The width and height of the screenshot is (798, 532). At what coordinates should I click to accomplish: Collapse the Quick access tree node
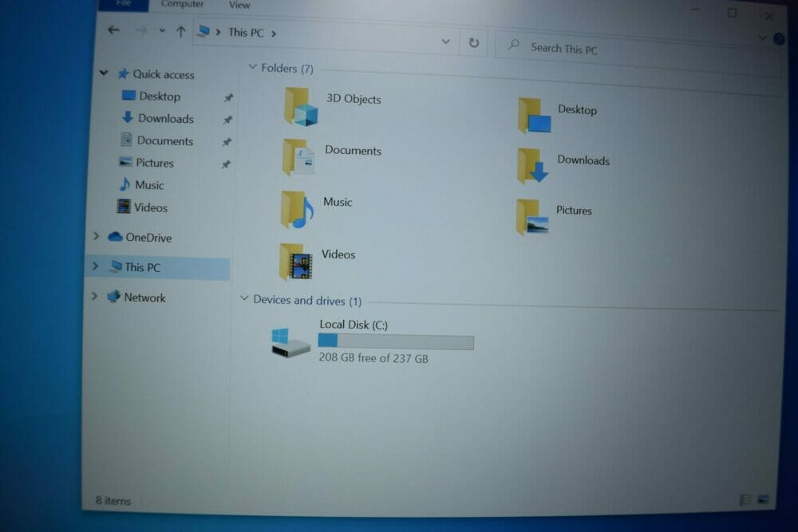click(x=104, y=73)
